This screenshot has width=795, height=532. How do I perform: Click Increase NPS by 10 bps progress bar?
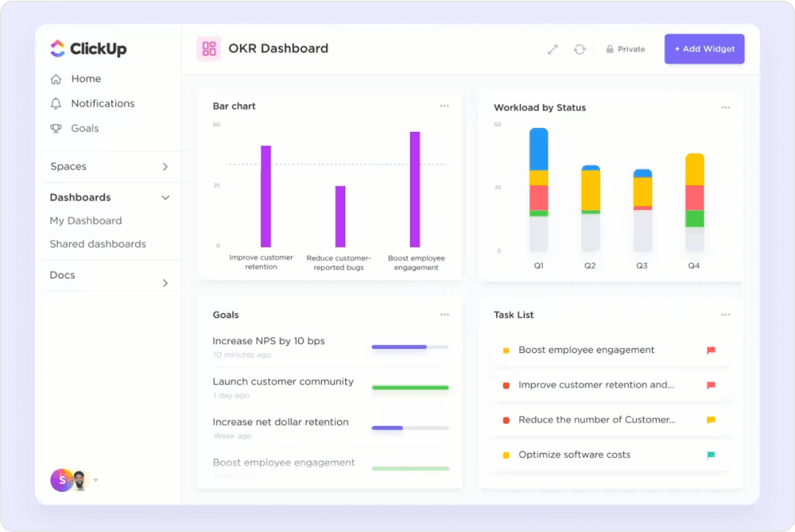click(410, 347)
